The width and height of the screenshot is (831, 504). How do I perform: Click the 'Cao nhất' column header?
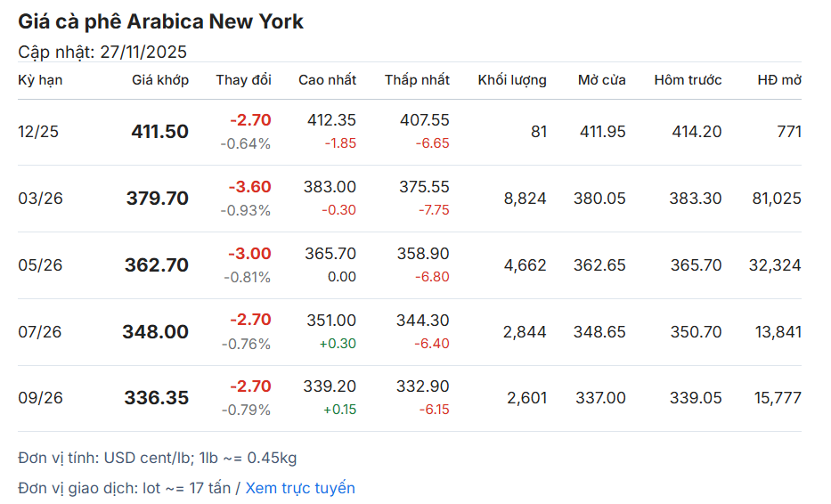pos(327,80)
